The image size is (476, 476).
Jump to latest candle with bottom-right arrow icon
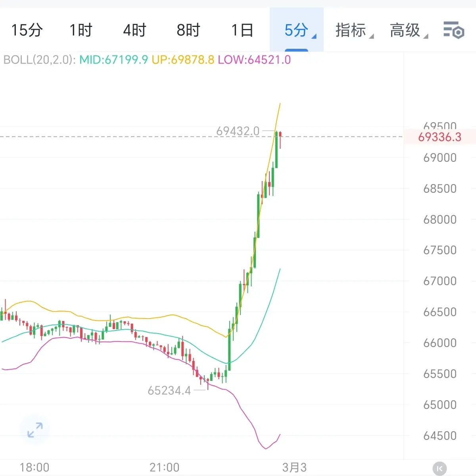point(440,468)
